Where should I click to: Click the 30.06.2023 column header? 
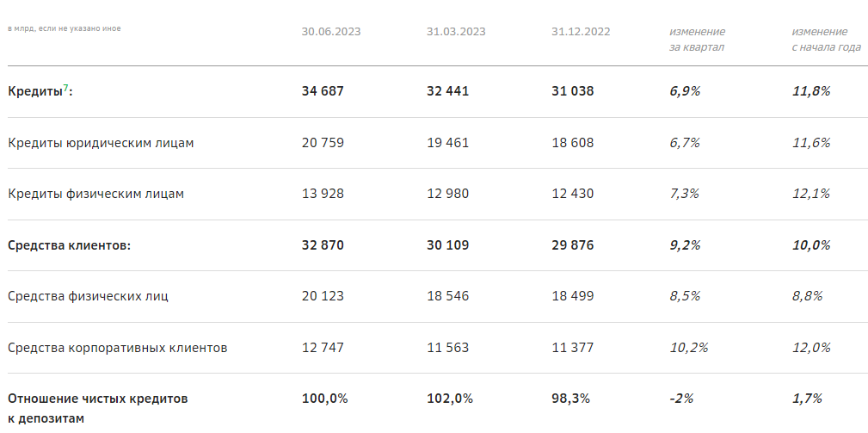click(331, 32)
